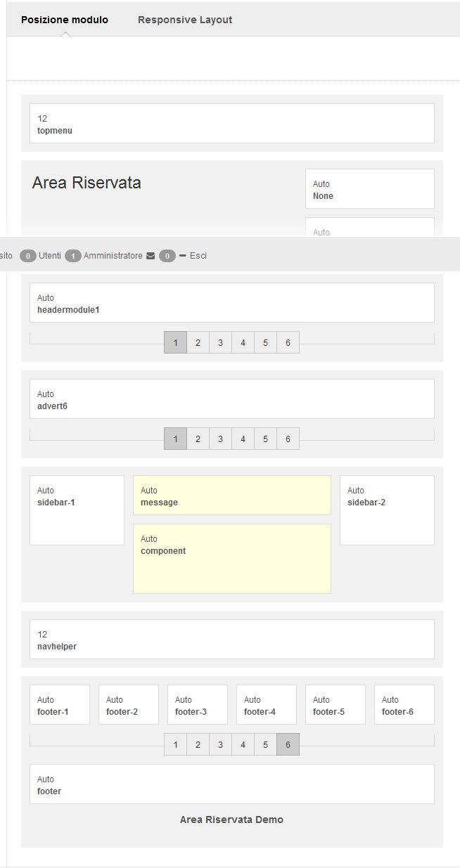Click the footer-4 position box
Screen dimensions: 460x868
(x=266, y=704)
